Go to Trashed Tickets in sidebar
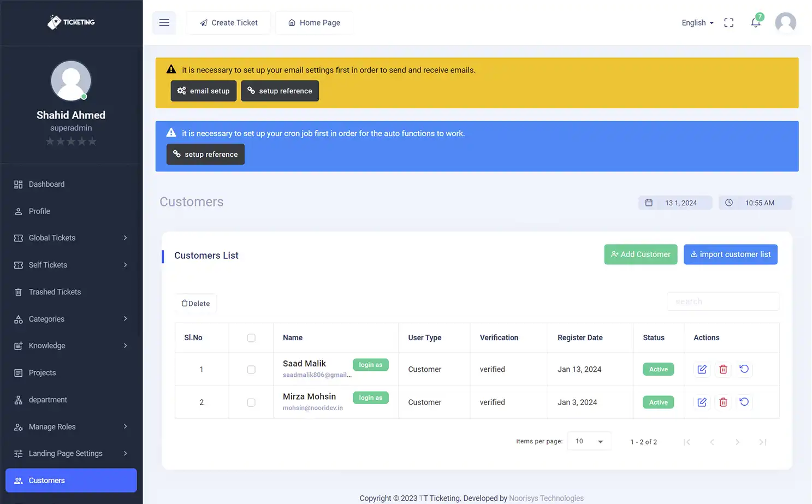The height and width of the screenshot is (504, 812). coord(55,292)
